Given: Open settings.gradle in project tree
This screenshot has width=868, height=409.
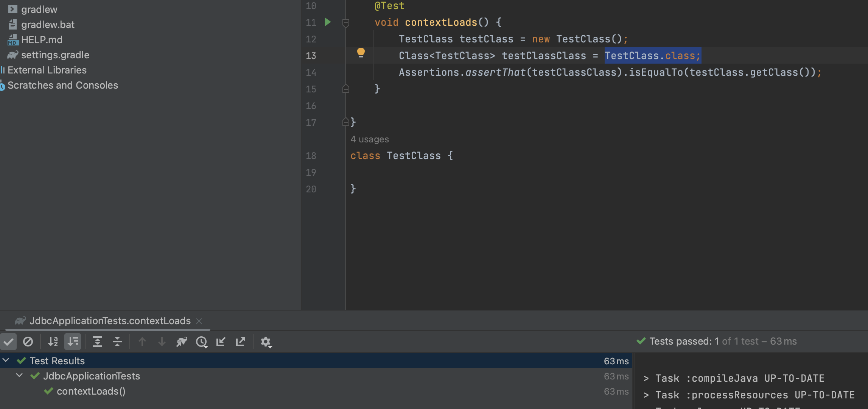Looking at the screenshot, I should [x=55, y=55].
